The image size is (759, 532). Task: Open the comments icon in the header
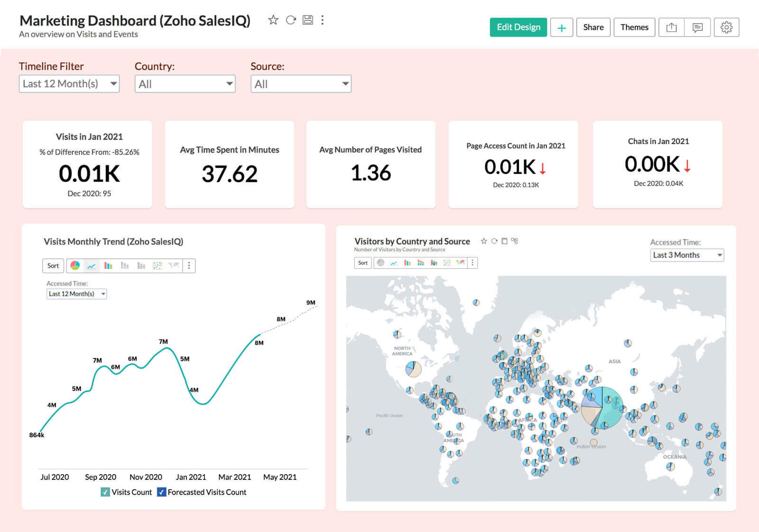[697, 28]
